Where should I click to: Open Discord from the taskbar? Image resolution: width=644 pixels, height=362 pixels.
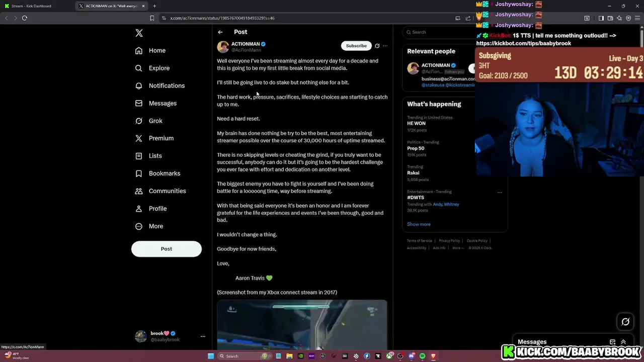[x=411, y=356]
